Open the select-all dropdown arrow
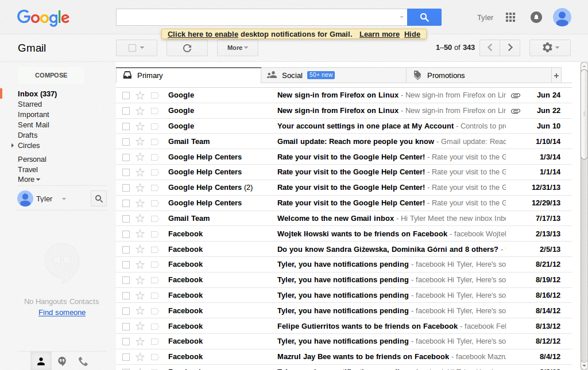The image size is (588, 370). click(x=142, y=48)
